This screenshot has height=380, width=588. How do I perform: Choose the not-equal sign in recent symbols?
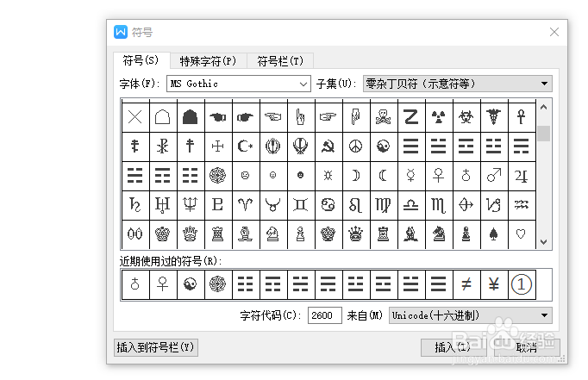tap(466, 284)
